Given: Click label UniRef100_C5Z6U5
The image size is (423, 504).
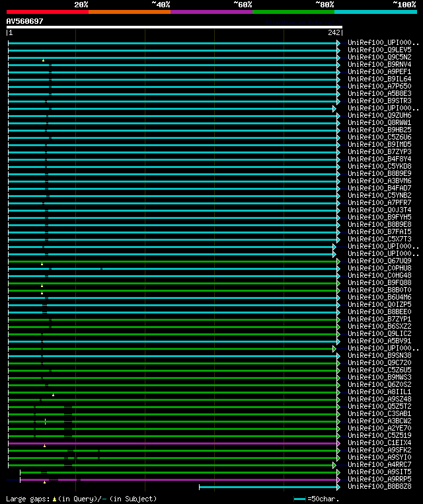Looking at the screenshot, I should 379,370.
